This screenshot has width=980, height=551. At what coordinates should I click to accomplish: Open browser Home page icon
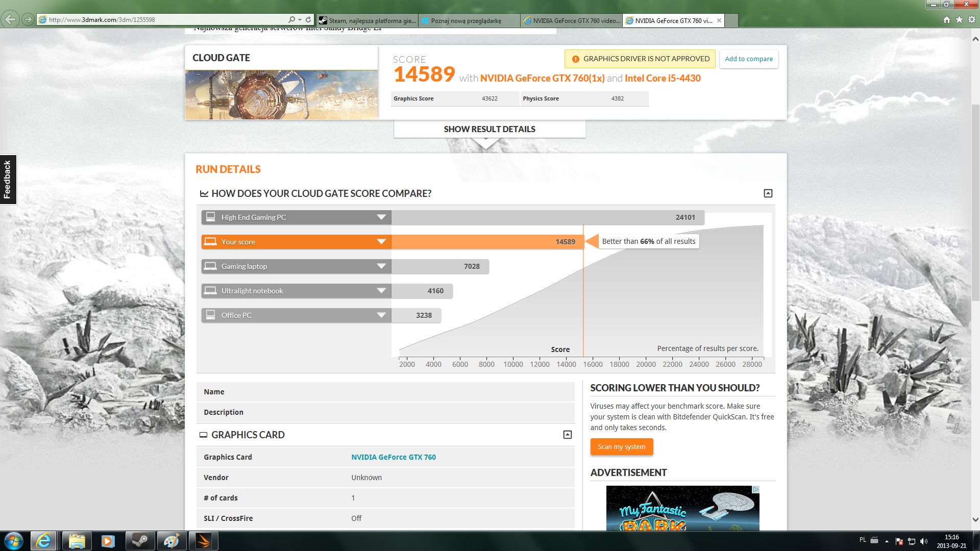pos(947,19)
